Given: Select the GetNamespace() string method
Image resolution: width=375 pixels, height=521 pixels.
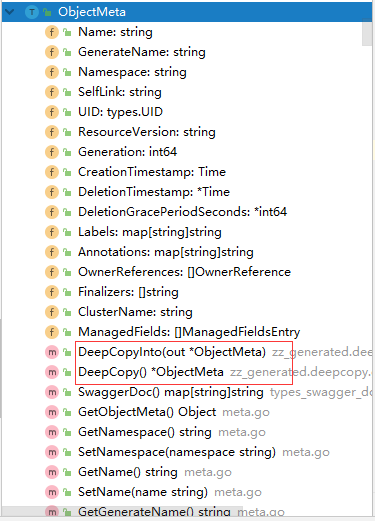Looking at the screenshot, I should coord(145,432).
